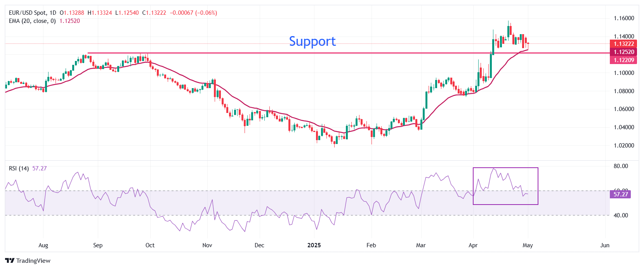Click the 1.12520 EMA tag on price axis
Screen dimensions: 644x269
click(623, 52)
